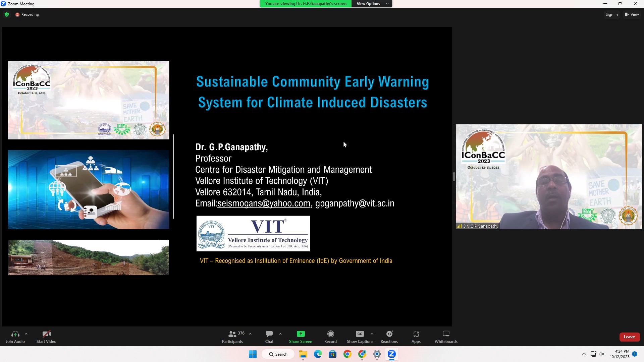Select Dr. G.P.Ganapathy's video thumbnail
The width and height of the screenshot is (644, 362).
549,177
